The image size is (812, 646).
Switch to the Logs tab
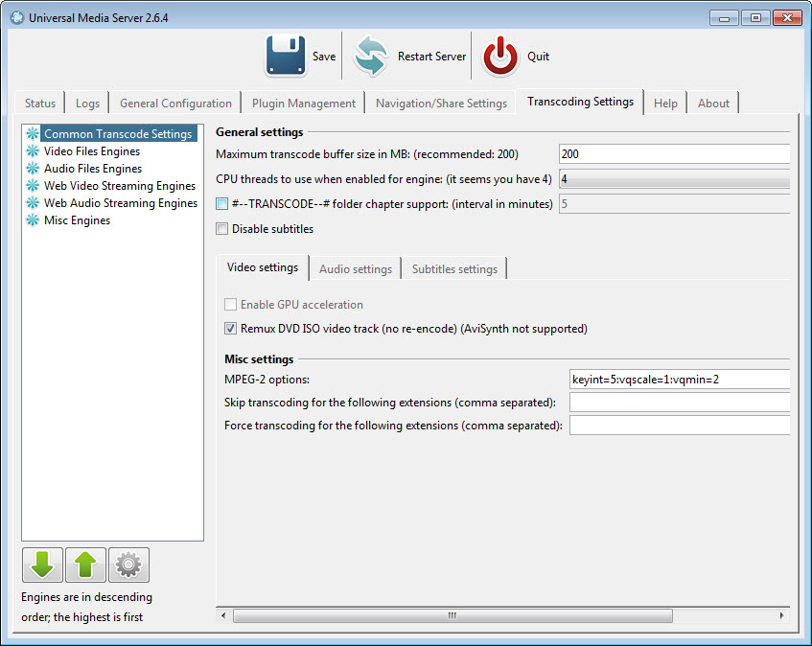coord(87,103)
